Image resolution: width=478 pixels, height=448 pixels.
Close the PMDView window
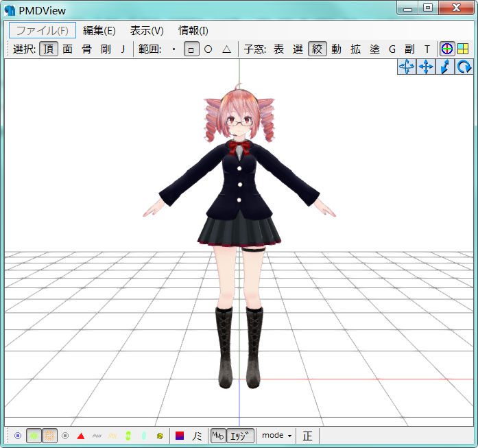pyautogui.click(x=456, y=8)
